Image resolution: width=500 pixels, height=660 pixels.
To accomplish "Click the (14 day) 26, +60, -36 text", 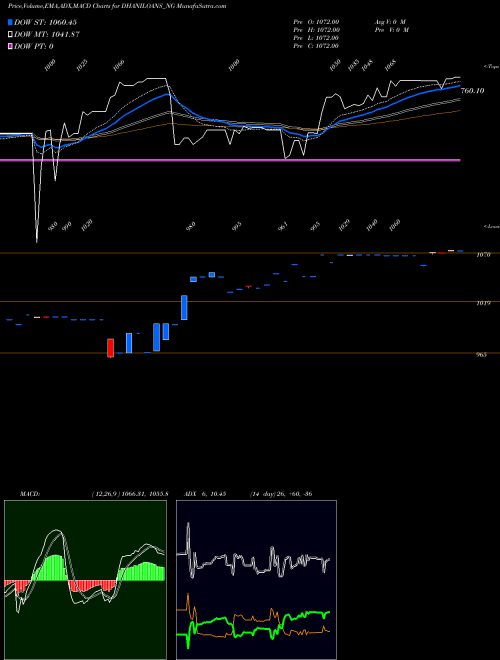I will pyautogui.click(x=281, y=494).
